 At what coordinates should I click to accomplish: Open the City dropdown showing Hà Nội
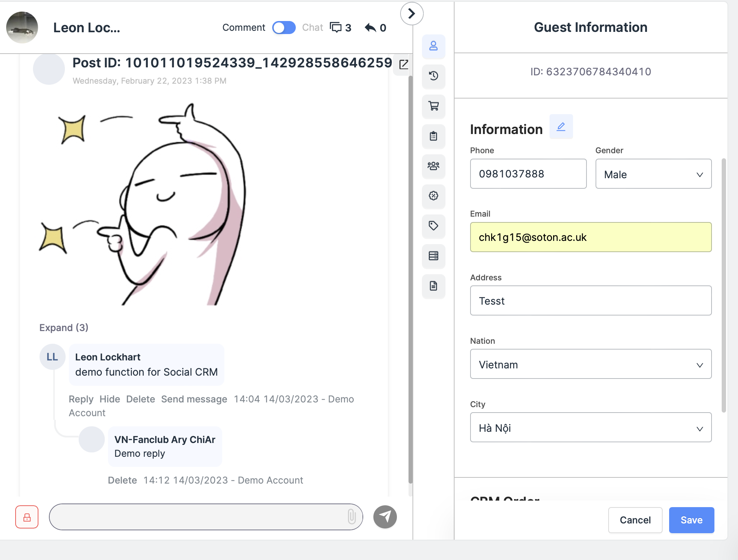[590, 428]
